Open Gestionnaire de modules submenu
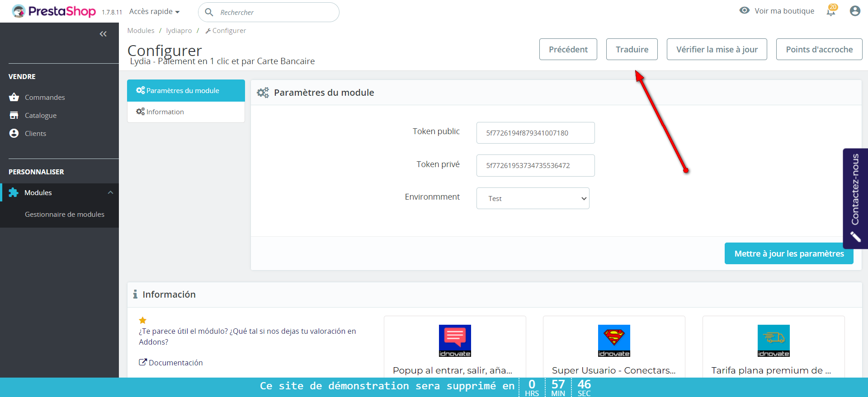Image resolution: width=868 pixels, height=397 pixels. (65, 214)
